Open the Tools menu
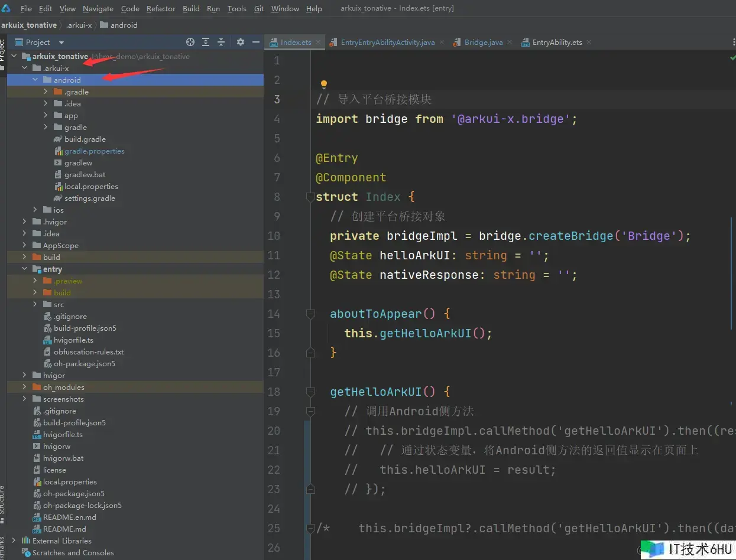Viewport: 736px width, 560px height. (236, 9)
